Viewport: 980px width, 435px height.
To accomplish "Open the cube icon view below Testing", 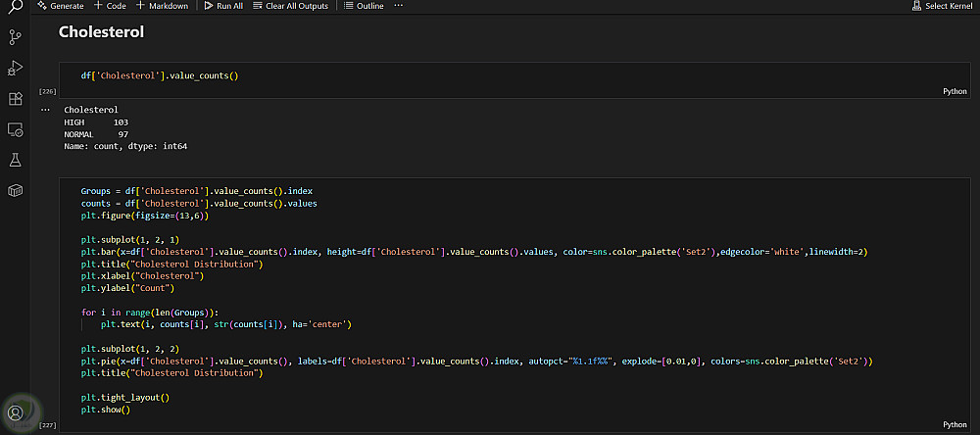I will coord(15,189).
